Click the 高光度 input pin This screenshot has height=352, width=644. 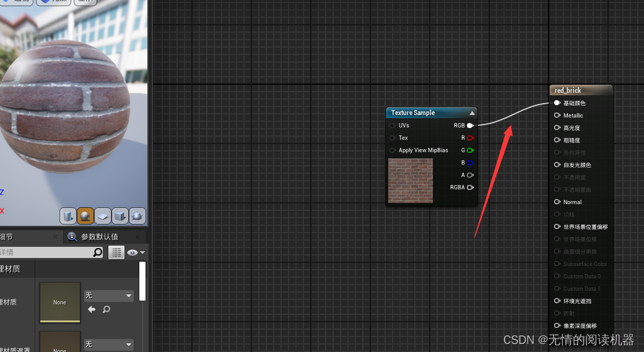pos(557,127)
